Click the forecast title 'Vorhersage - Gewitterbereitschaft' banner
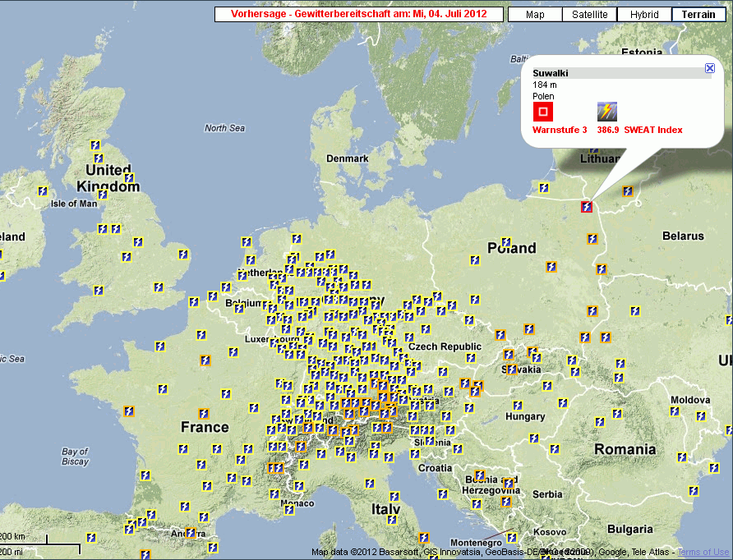Screen dimensions: 733x560 358,14
